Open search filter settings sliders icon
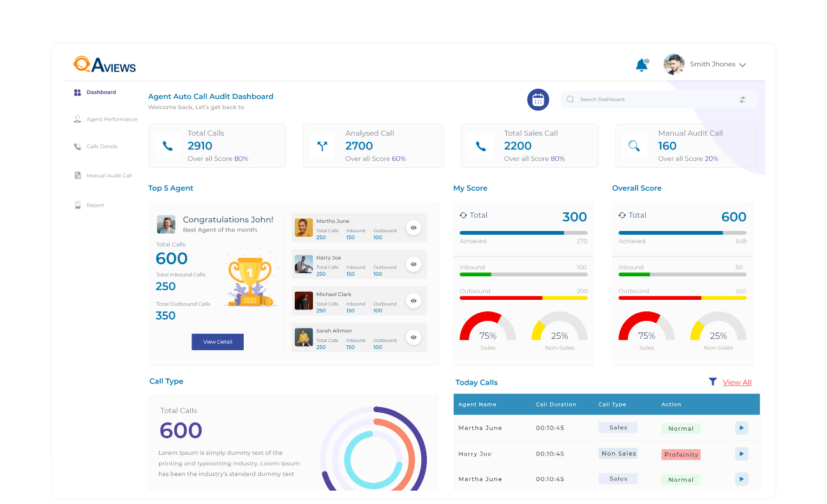Screen dimensions: 827x504 (x=742, y=100)
